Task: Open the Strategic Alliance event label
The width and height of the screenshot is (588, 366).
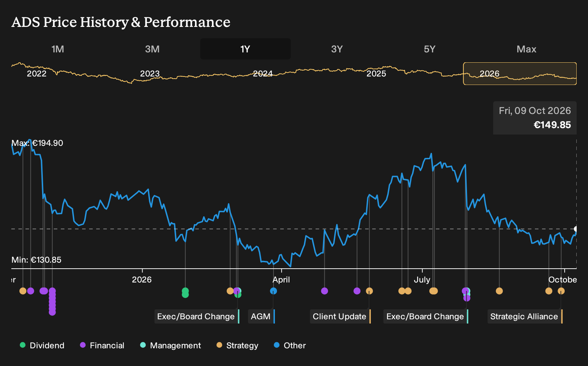Action: pos(525,316)
